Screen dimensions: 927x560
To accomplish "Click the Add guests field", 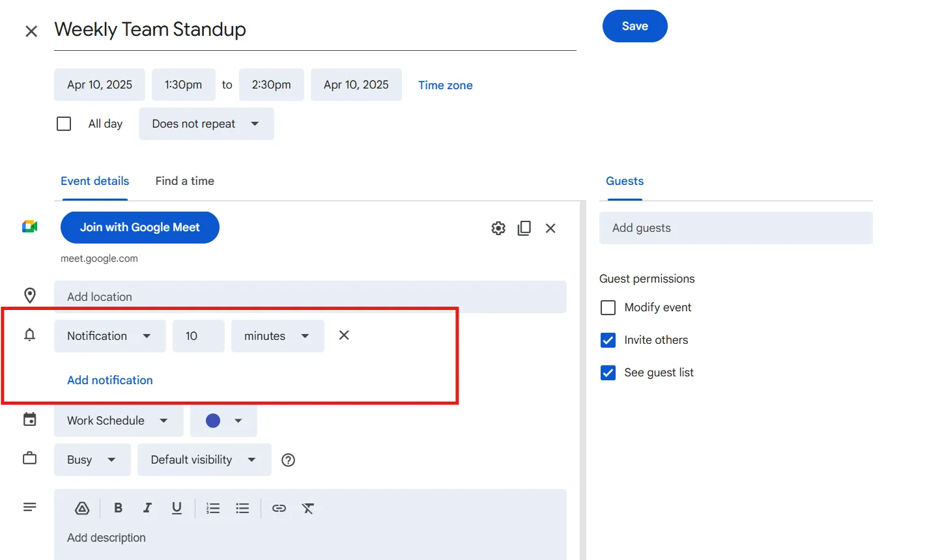I will pyautogui.click(x=736, y=228).
